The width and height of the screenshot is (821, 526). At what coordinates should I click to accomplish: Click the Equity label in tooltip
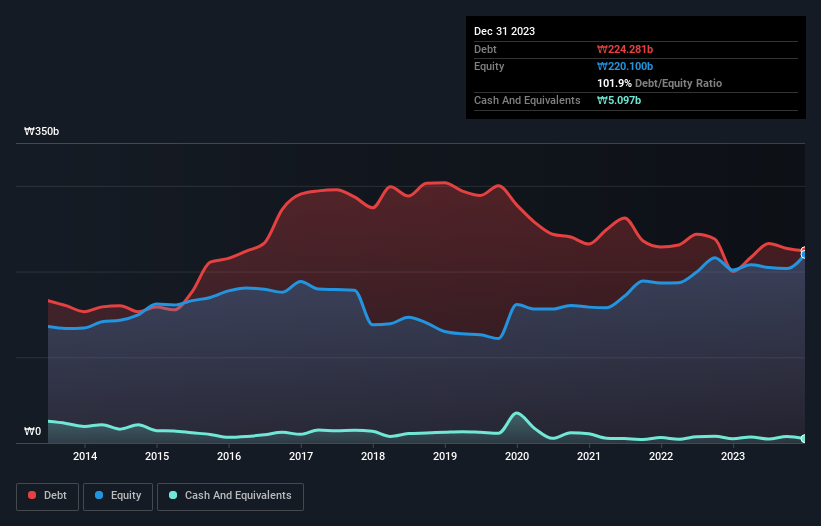(489, 66)
